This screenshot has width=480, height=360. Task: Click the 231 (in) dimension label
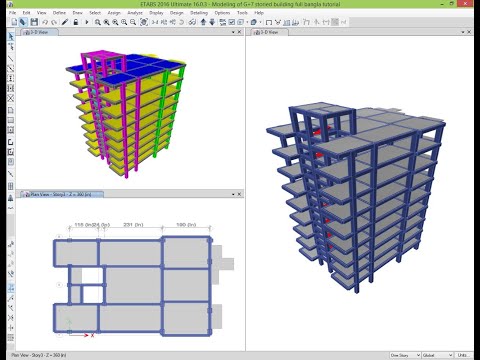[x=133, y=225]
